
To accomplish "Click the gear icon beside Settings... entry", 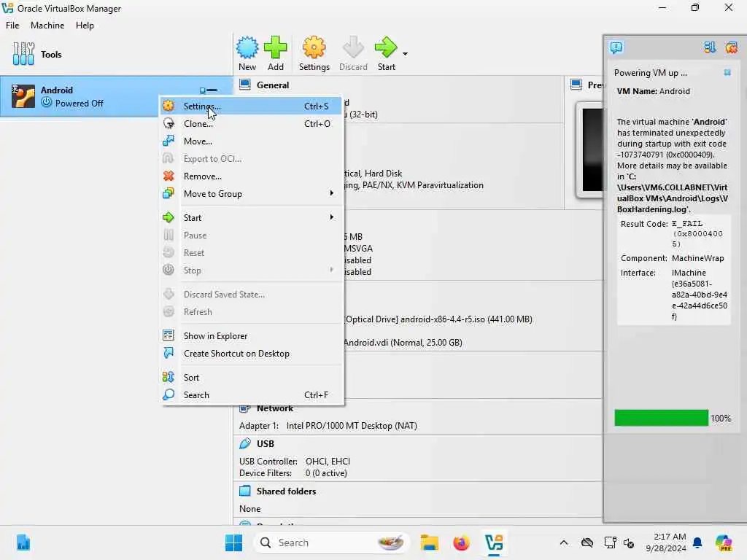I will (x=169, y=106).
